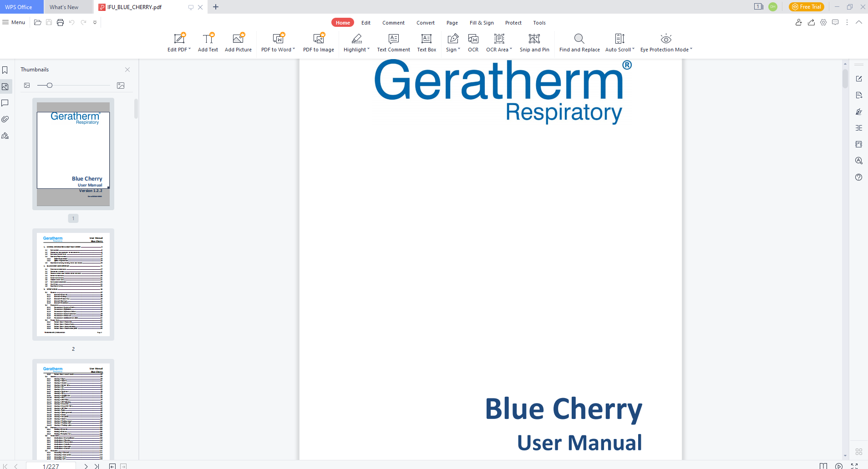This screenshot has width=868, height=469.
Task: Switch to the Protect ribbon tab
Action: [513, 23]
